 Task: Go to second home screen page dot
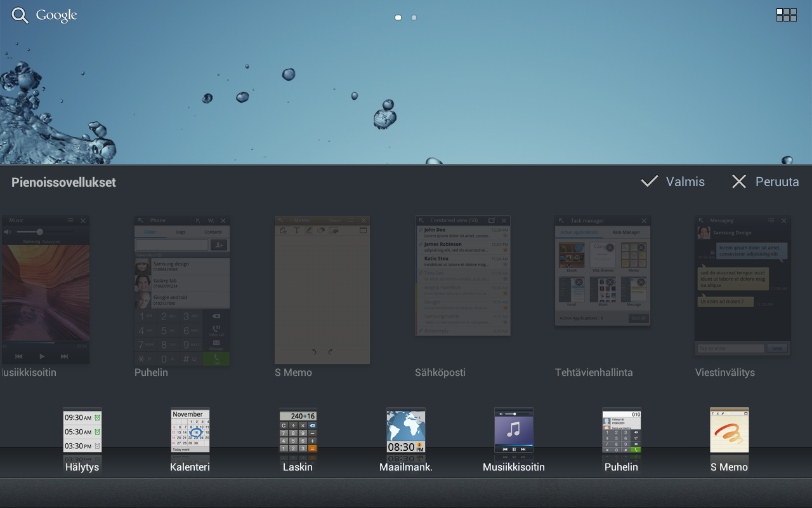[x=414, y=18]
